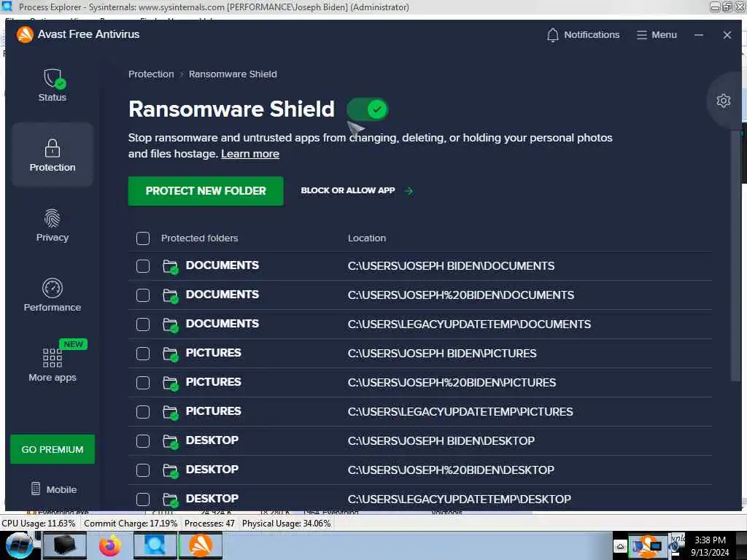Image resolution: width=747 pixels, height=560 pixels.
Task: Check the LEGACYUPDATETEMP\DESKTOP folder box
Action: tap(143, 499)
